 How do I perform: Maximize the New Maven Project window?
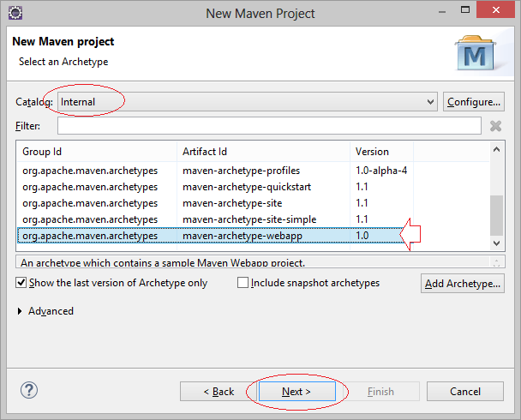(465, 10)
